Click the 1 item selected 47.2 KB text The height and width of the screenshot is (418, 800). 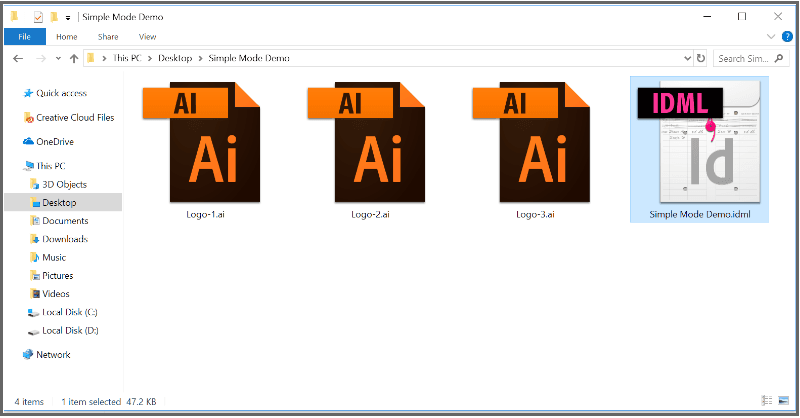tap(109, 402)
